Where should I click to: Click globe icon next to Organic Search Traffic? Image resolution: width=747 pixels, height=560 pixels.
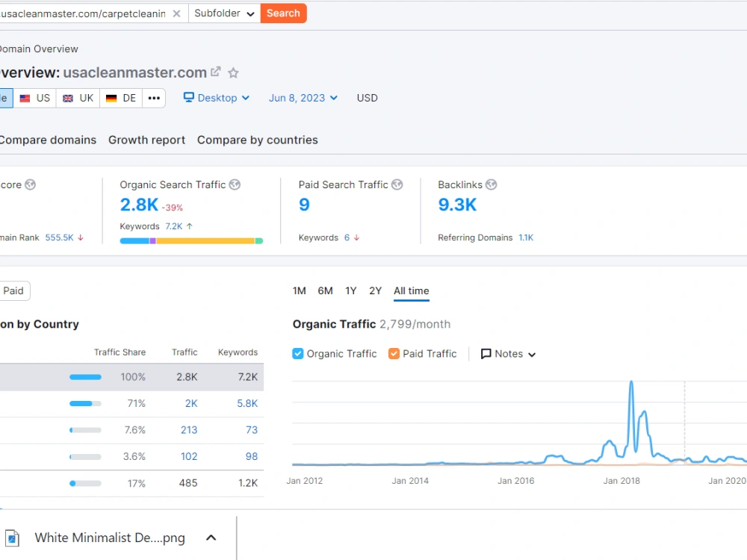235,184
